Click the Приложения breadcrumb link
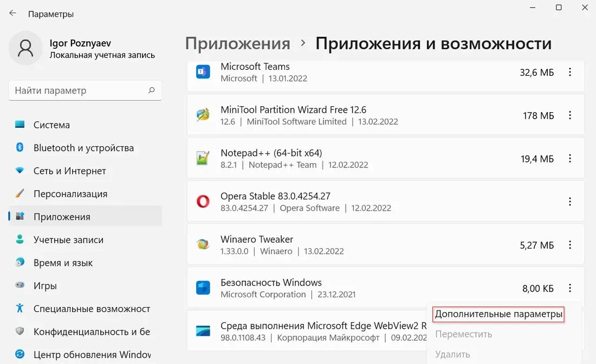The image size is (596, 364). 237,43
